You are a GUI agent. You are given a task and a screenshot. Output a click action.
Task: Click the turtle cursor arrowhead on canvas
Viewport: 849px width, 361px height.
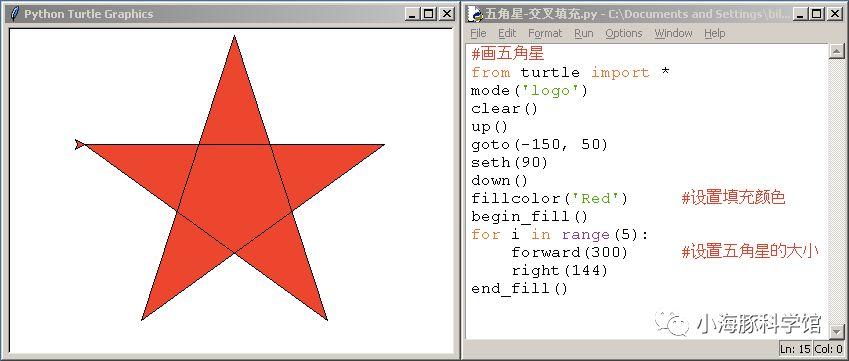click(80, 145)
